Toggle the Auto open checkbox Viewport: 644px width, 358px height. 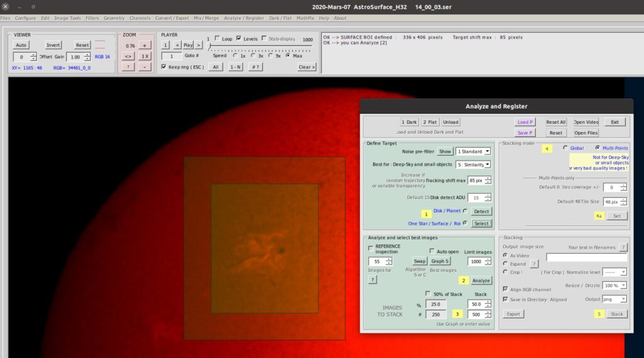(433, 251)
